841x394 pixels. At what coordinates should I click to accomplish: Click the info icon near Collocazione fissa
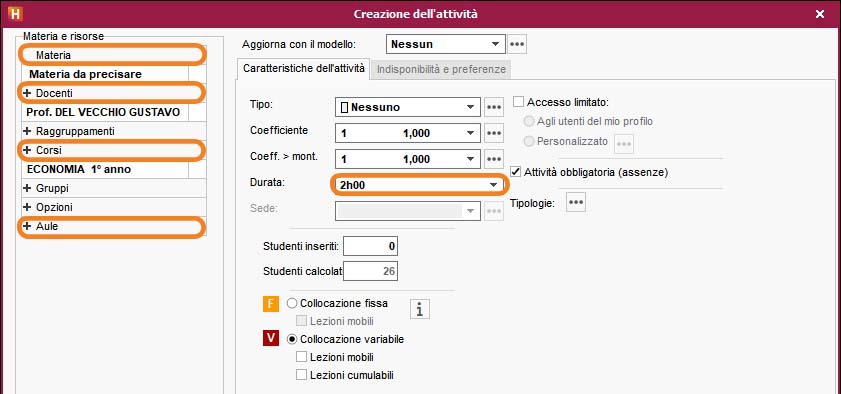pyautogui.click(x=419, y=308)
